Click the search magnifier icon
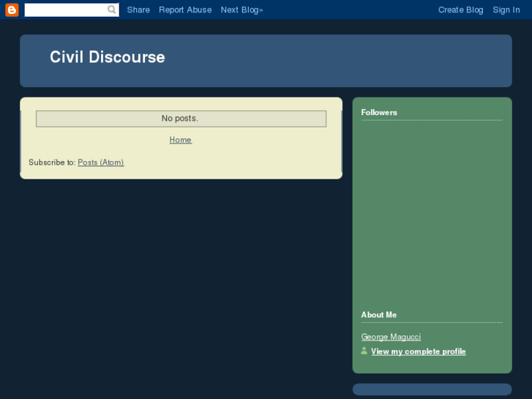The image size is (532, 399). (112, 10)
